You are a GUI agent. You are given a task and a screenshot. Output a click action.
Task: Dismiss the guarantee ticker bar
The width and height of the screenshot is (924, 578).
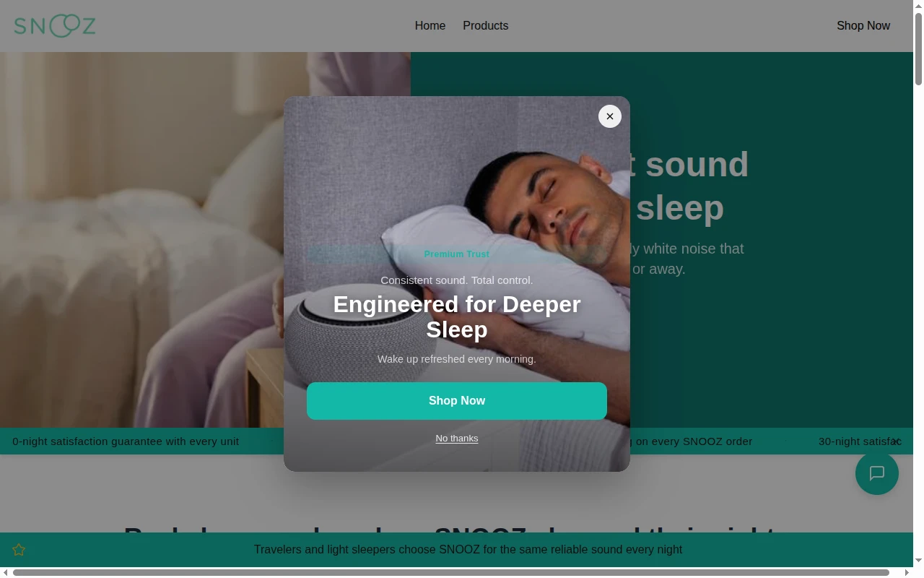pos(896,441)
